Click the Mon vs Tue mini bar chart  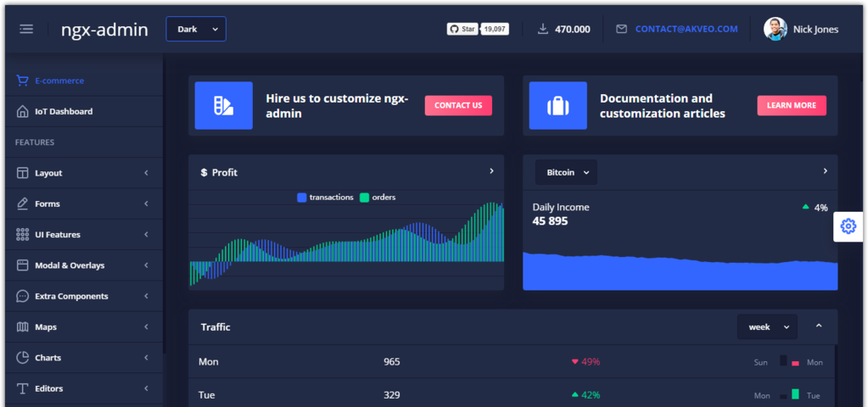point(789,394)
